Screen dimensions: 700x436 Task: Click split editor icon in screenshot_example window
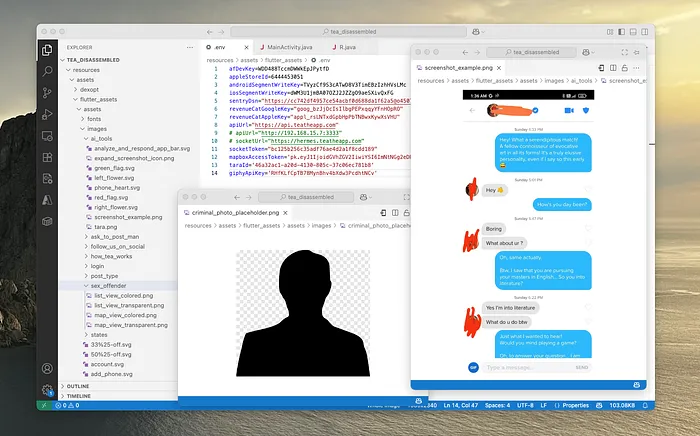coord(613,68)
